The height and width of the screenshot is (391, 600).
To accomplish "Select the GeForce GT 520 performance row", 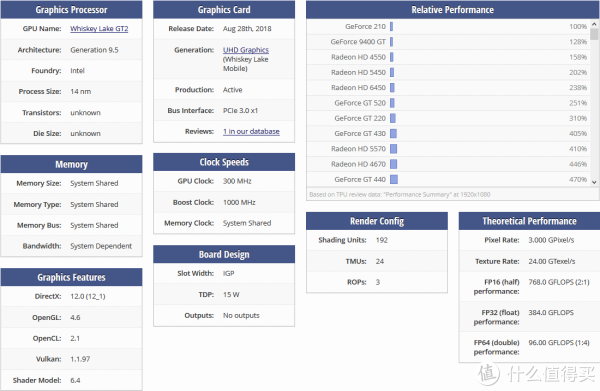I will pos(448,103).
